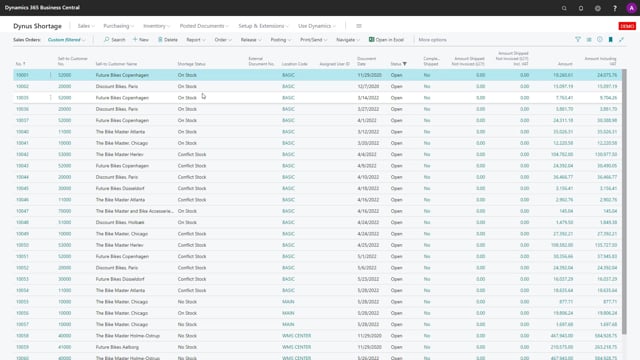
Task: Select 'Discount Bikes, Holbæk' customer name
Action: [x=120, y=222]
